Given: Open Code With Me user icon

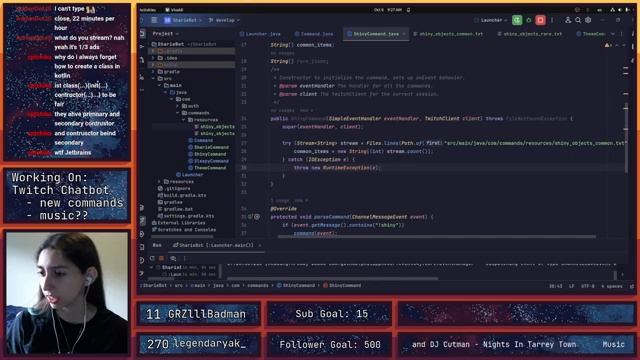Looking at the screenshot, I should point(568,20).
